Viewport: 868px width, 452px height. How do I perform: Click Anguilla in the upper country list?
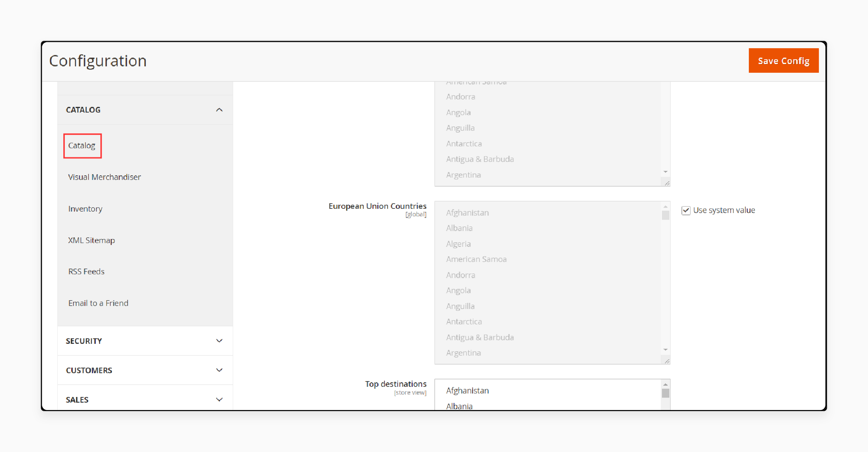pos(460,128)
